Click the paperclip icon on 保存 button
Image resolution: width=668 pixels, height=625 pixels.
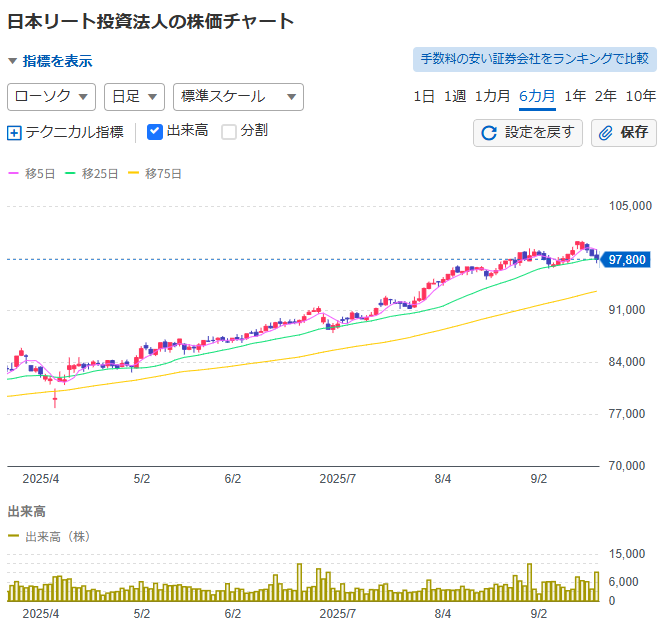click(605, 133)
